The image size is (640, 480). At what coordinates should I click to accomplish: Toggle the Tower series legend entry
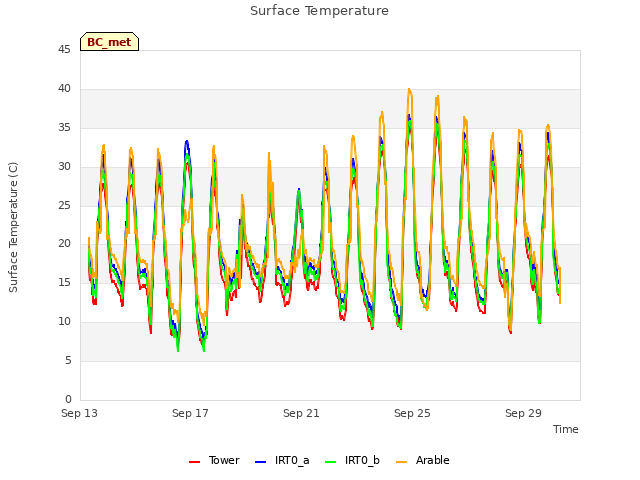214,460
